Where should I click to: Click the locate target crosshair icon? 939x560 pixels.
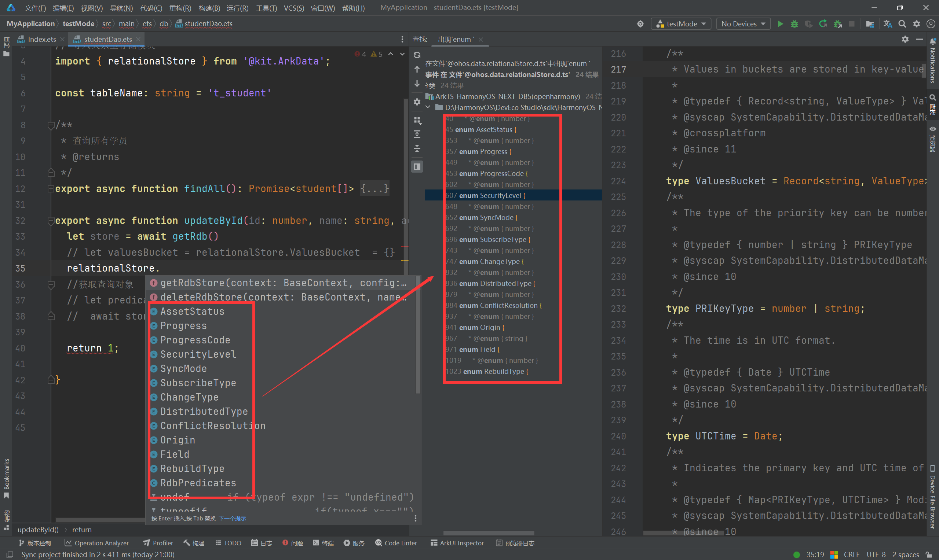tap(640, 24)
